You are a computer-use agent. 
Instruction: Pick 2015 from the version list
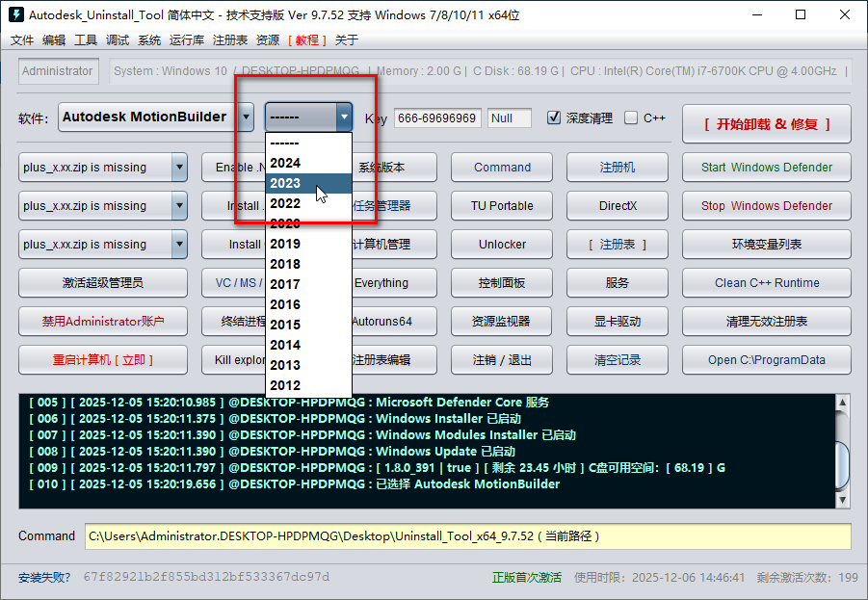[309, 325]
